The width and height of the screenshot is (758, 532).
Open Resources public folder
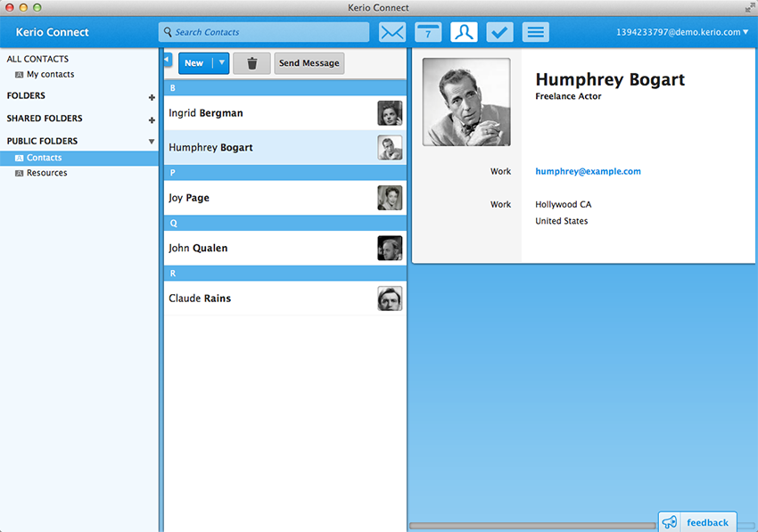(x=46, y=173)
